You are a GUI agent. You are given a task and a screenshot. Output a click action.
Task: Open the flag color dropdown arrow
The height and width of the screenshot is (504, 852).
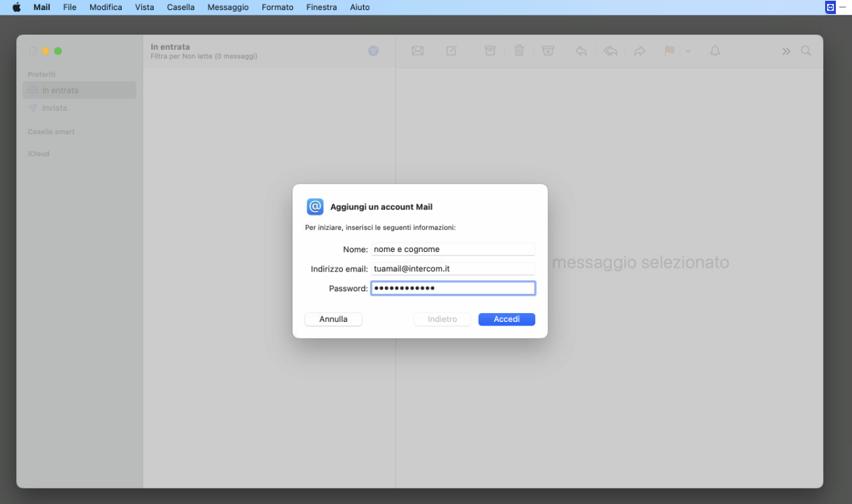(688, 52)
